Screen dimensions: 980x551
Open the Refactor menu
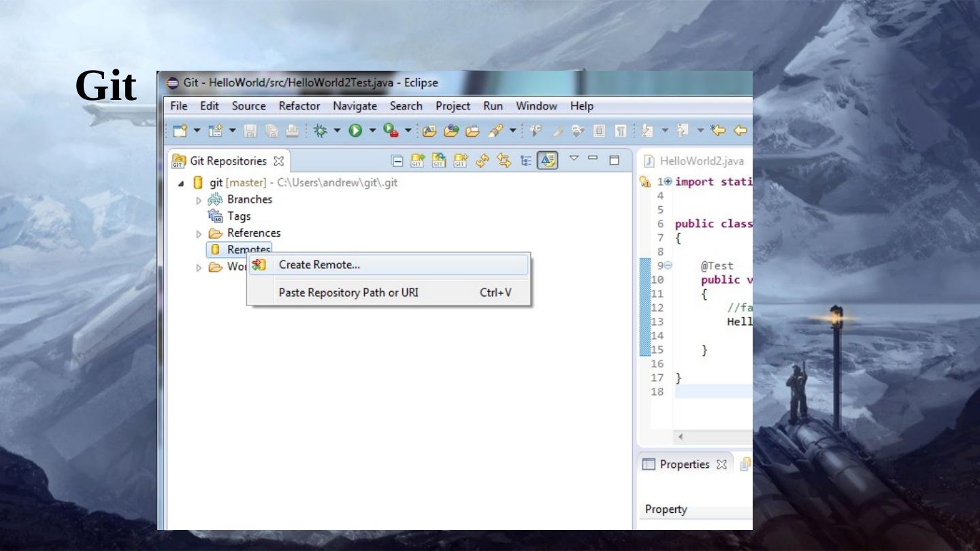click(x=299, y=106)
